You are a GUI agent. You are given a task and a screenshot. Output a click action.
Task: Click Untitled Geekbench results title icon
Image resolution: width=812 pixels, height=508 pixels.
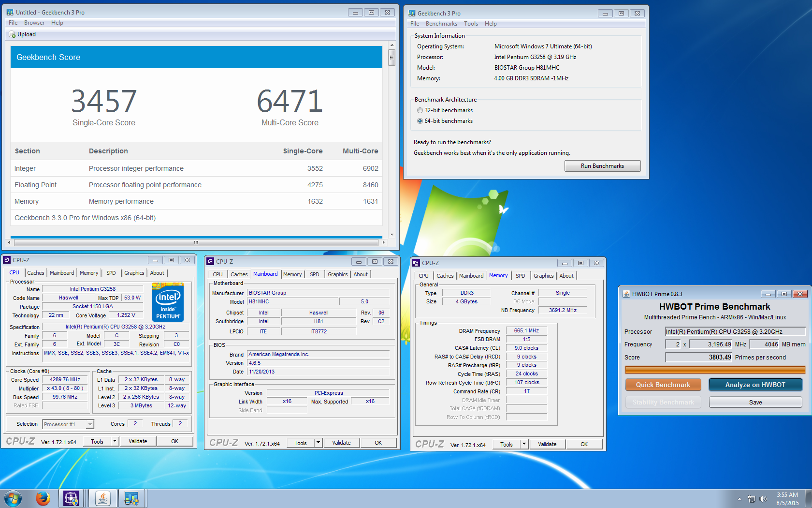click(x=10, y=12)
